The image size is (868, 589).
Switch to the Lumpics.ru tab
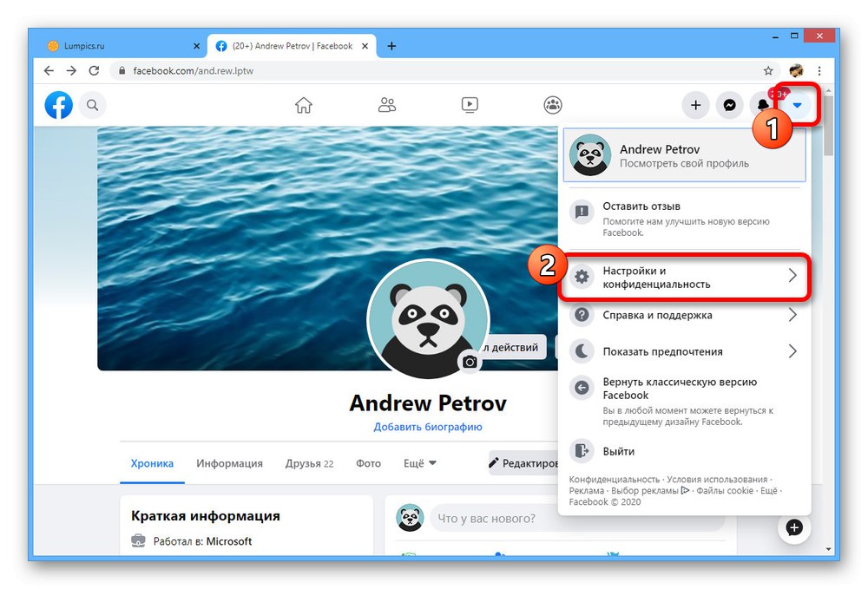point(123,46)
